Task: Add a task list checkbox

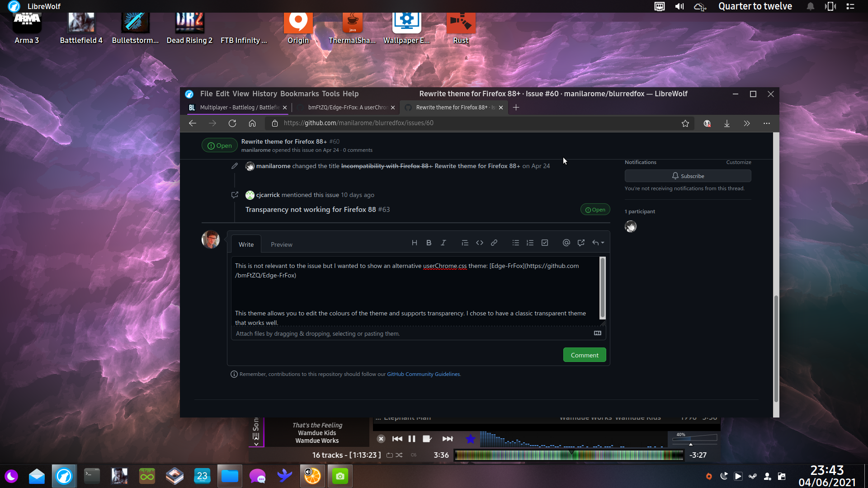Action: coord(545,243)
